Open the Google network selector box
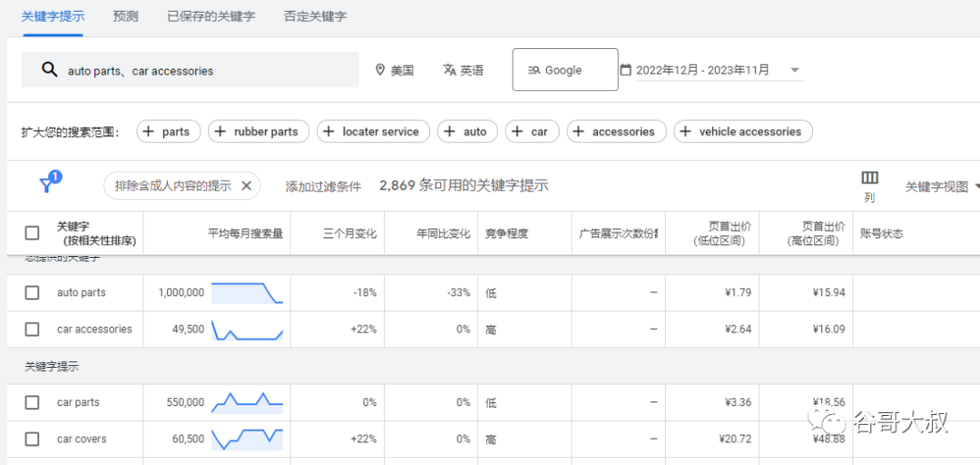Viewport: 980px width, 465px height. pos(565,69)
